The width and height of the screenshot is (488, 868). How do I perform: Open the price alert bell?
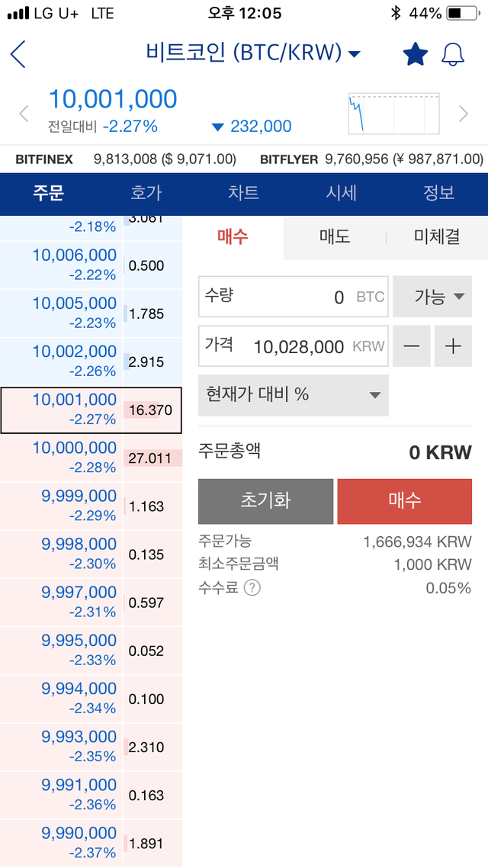pyautogui.click(x=453, y=54)
